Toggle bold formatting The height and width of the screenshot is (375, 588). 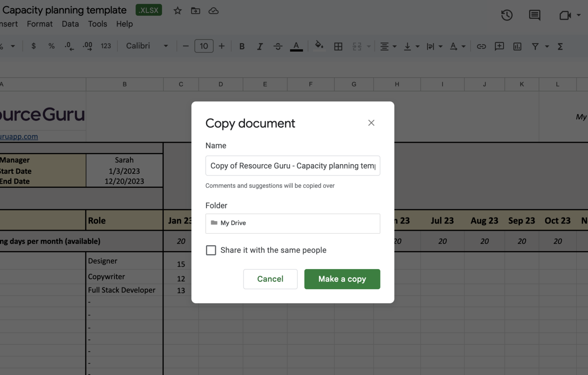coord(242,46)
